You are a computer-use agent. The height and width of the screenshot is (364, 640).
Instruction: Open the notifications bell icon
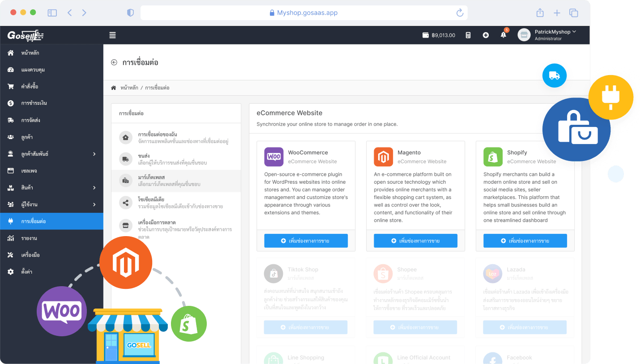pos(503,35)
